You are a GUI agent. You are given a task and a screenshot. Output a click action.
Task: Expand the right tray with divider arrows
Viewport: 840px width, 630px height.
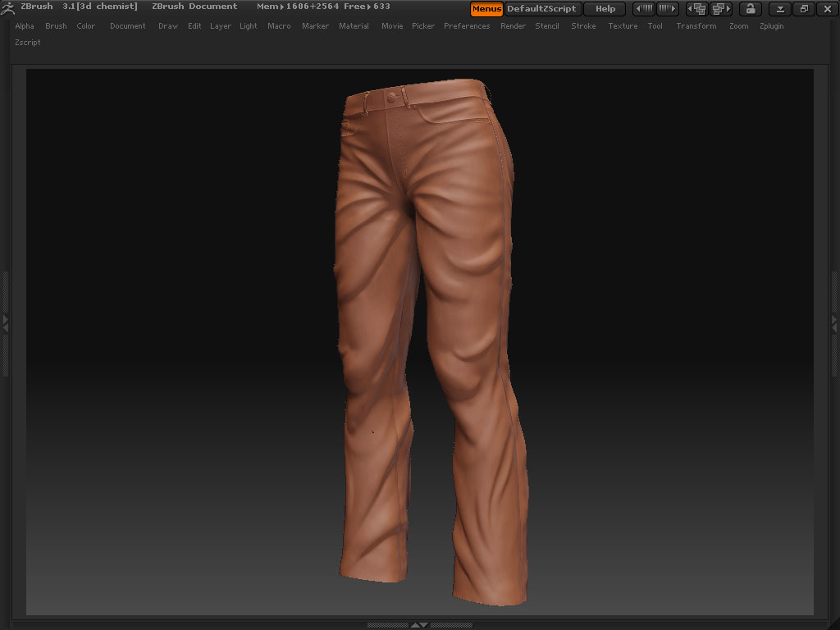pyautogui.click(x=834, y=323)
